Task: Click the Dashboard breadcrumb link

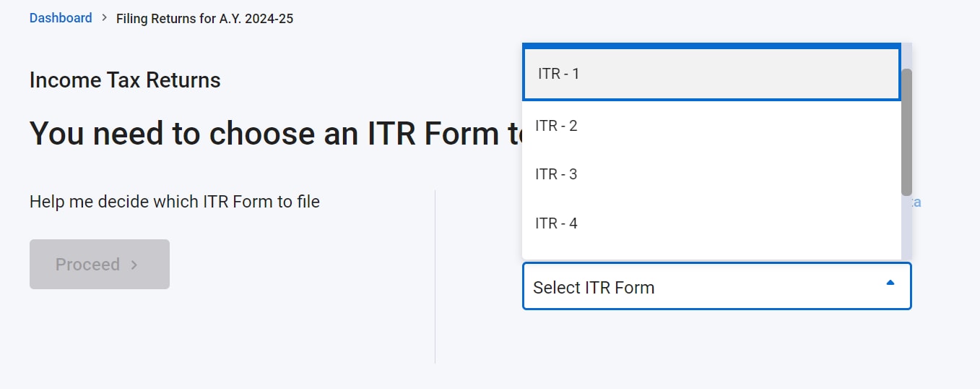Action: coord(61,18)
